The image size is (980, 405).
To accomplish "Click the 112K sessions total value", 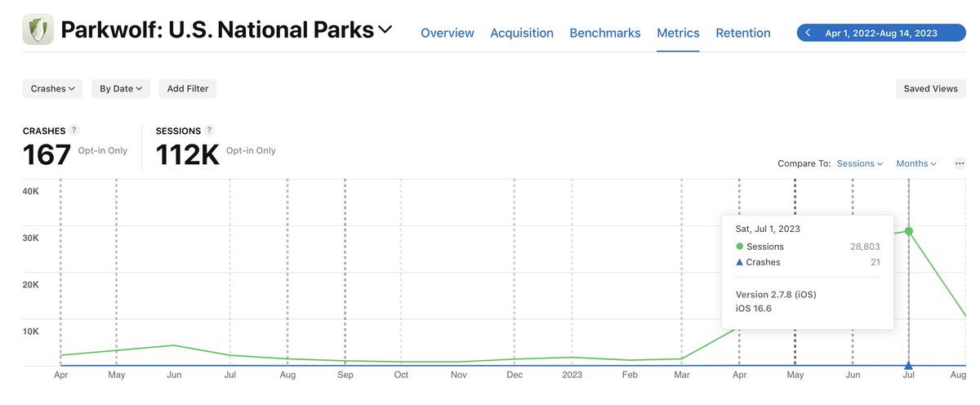I will coord(187,154).
